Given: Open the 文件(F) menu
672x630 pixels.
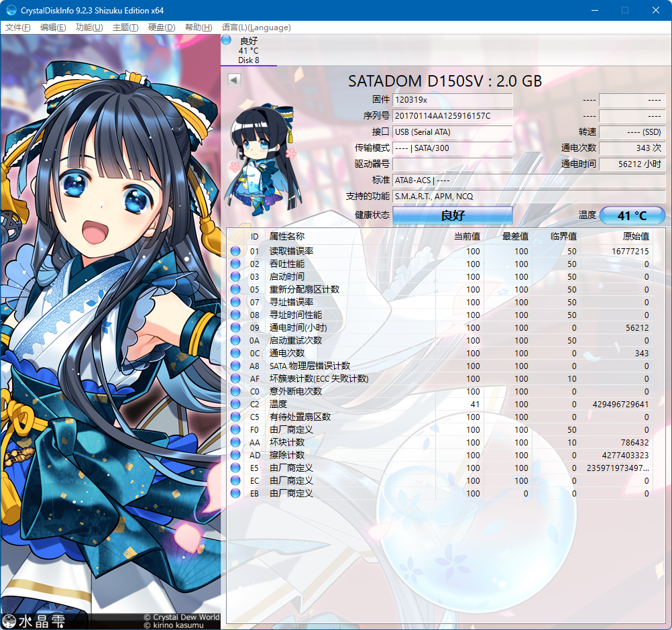Looking at the screenshot, I should click(x=17, y=28).
